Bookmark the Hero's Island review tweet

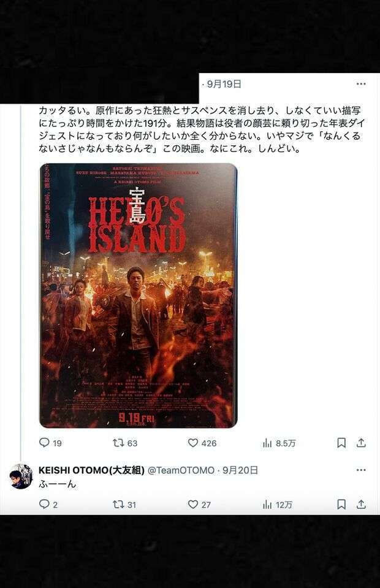[341, 443]
